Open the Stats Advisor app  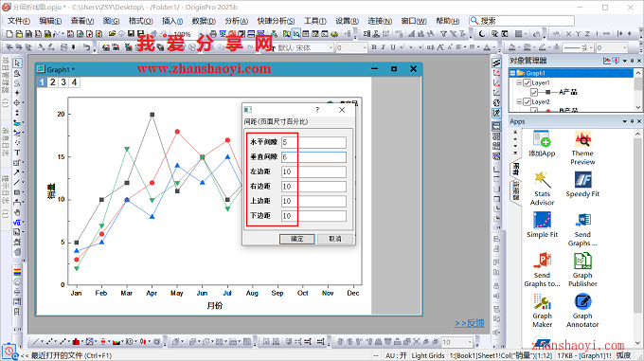(x=542, y=189)
